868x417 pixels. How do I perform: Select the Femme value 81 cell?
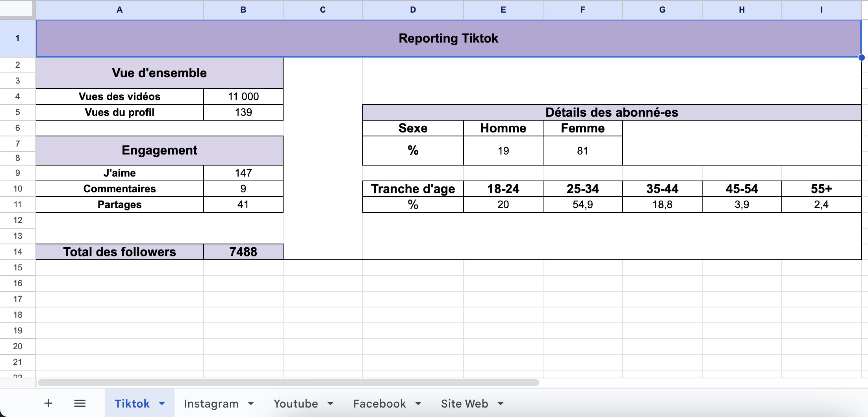(583, 151)
